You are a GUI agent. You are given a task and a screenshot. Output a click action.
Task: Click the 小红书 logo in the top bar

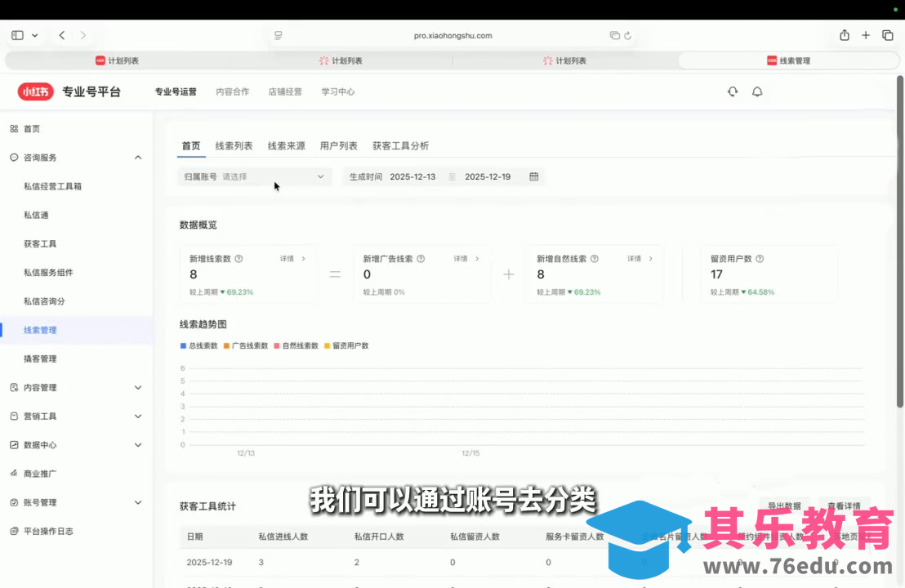pos(35,91)
